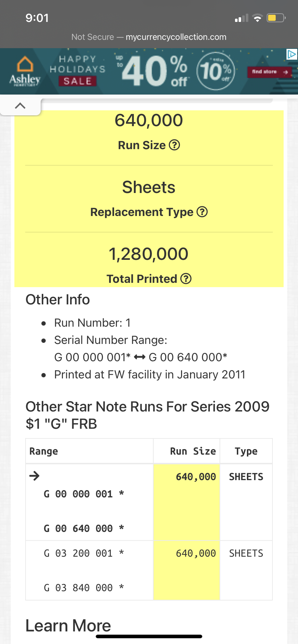298x644 pixels.
Task: Open the AdChoices triangle icon on banner
Action: click(292, 54)
